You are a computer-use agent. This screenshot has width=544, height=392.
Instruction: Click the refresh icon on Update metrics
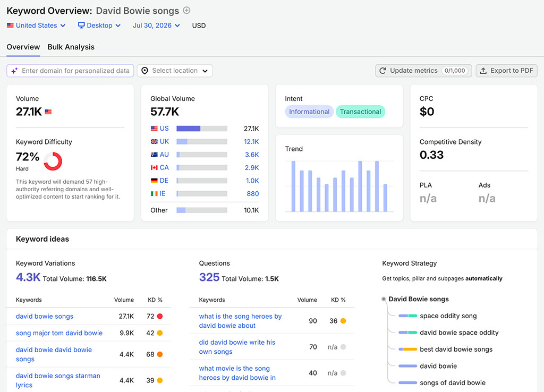(382, 71)
